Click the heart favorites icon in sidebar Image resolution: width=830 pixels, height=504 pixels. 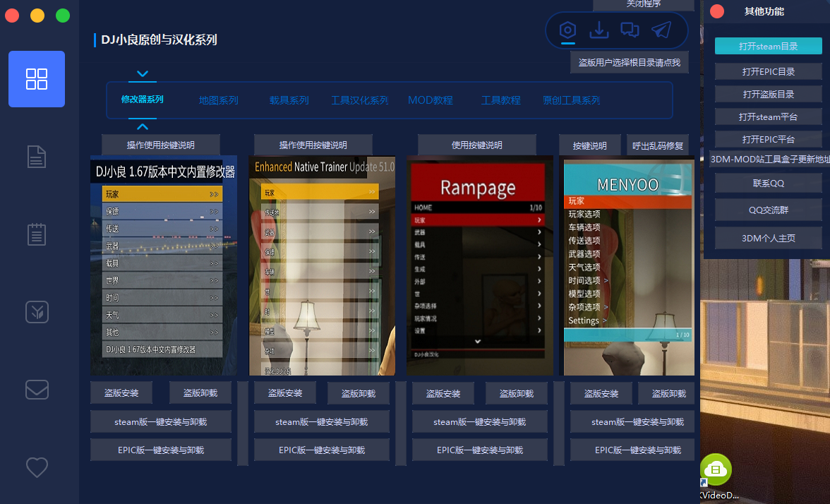point(37,467)
